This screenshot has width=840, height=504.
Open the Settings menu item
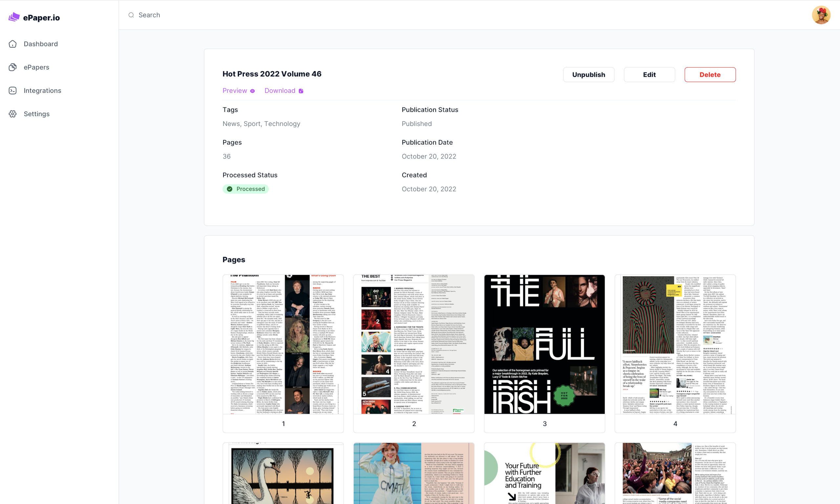(x=37, y=114)
